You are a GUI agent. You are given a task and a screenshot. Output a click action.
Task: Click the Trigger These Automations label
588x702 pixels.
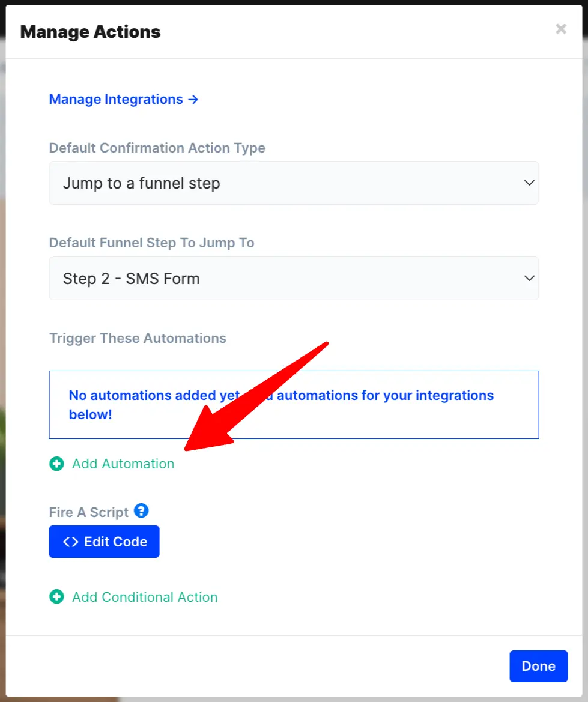pyautogui.click(x=138, y=338)
